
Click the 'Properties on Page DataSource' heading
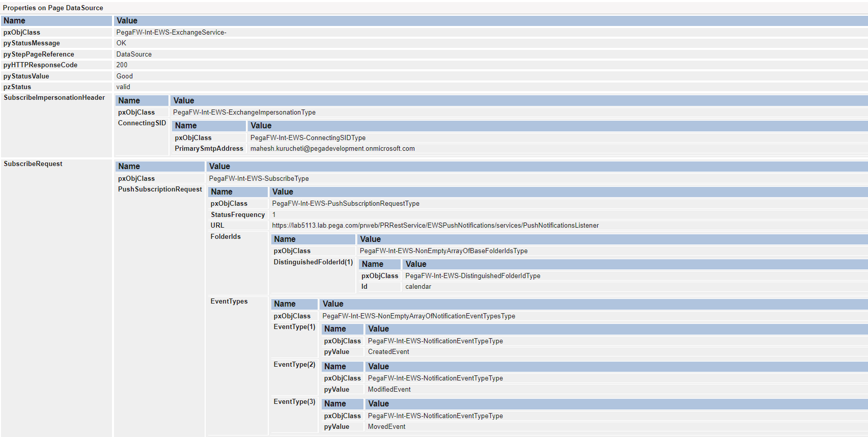click(53, 8)
